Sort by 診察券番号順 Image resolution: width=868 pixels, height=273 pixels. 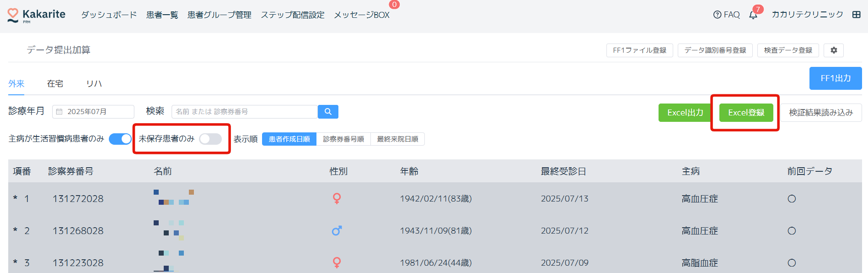pyautogui.click(x=343, y=139)
